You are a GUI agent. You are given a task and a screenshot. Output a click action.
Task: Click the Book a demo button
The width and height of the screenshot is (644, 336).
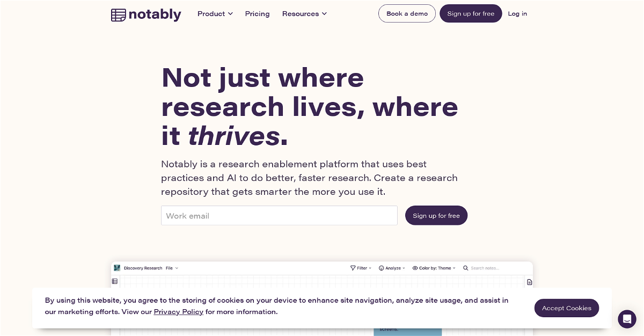coord(407,14)
